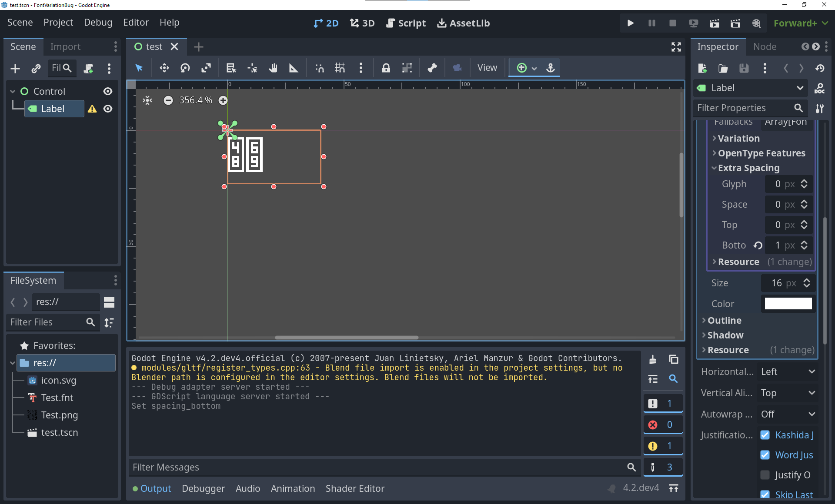835x504 pixels.
Task: Open the Label font Color picker
Action: pos(788,303)
